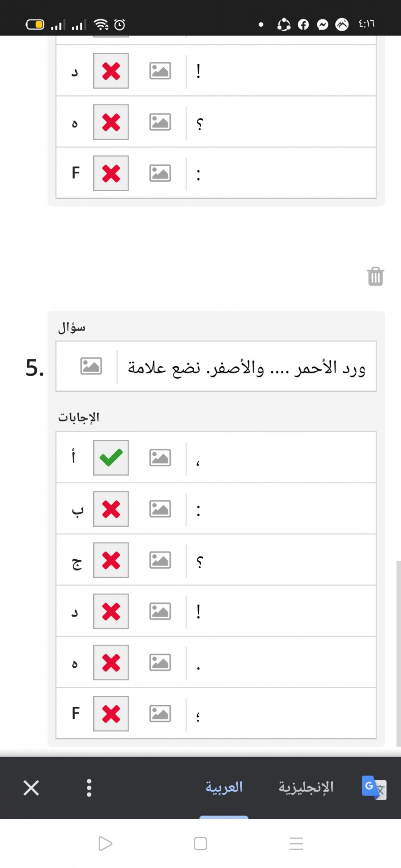The width and height of the screenshot is (401, 868).
Task: Mark answer ب as correct in question 5
Action: 111,509
